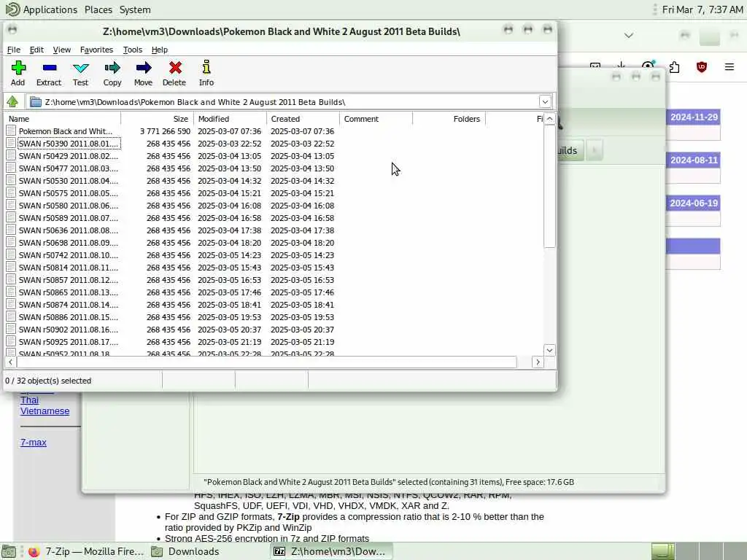
Task: Sort by the Name column header
Action: (x=63, y=119)
